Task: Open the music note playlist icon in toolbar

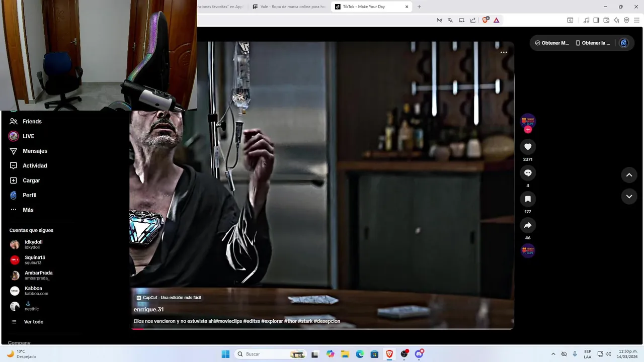Action: click(586, 20)
